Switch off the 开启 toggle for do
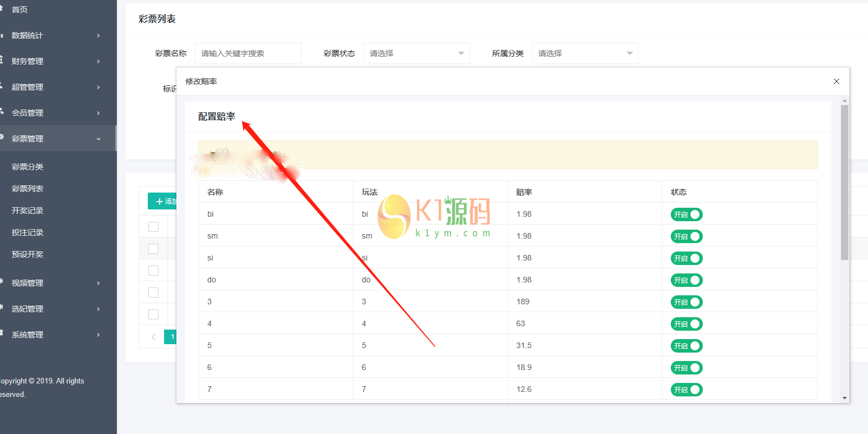This screenshot has height=434, width=868. pyautogui.click(x=687, y=280)
